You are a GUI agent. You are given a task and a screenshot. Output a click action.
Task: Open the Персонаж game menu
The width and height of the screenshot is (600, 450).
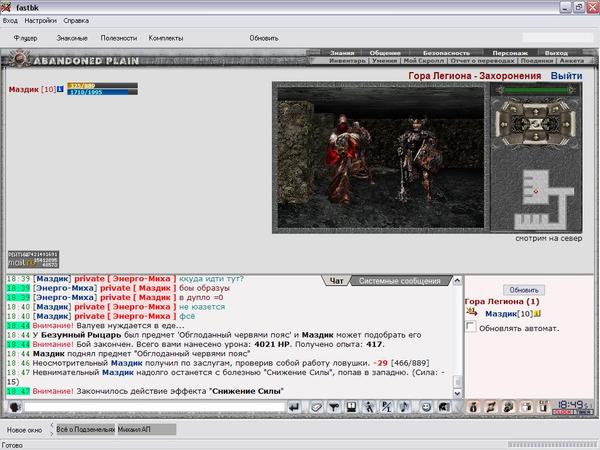click(510, 53)
